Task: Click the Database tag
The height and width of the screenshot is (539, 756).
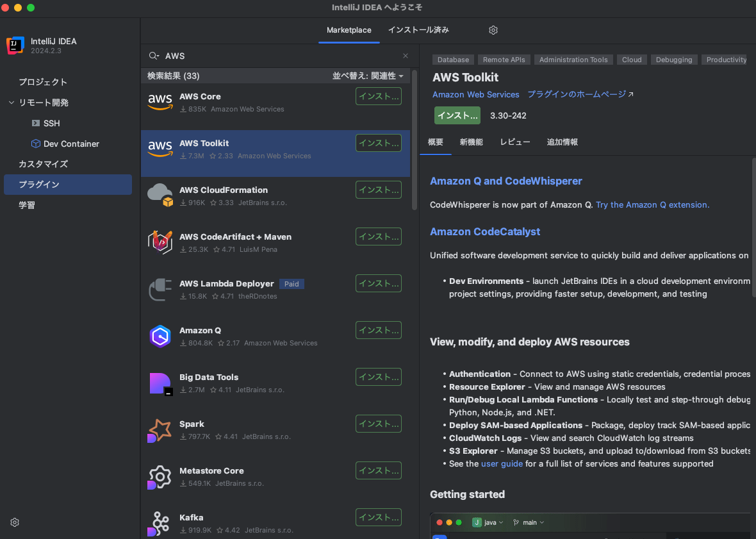Action: pos(453,60)
